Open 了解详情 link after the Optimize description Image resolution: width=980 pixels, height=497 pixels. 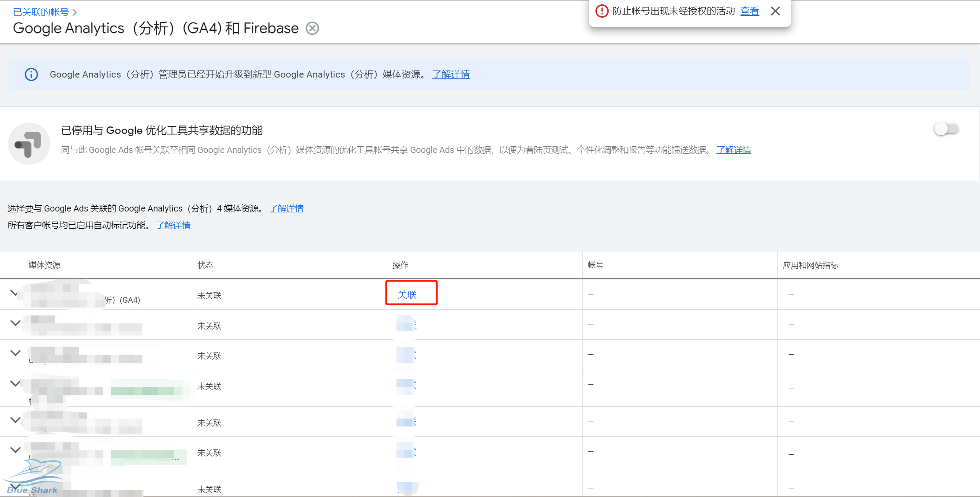[733, 150]
